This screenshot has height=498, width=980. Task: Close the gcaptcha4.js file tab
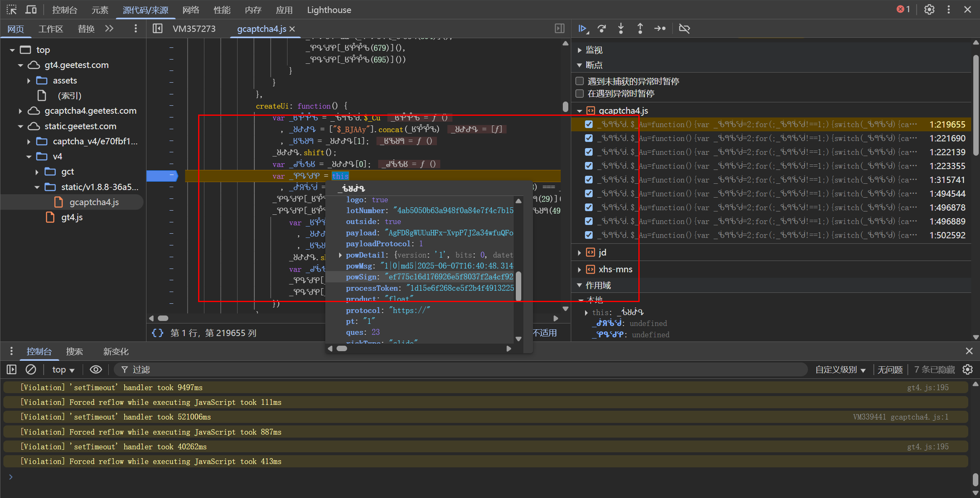tap(292, 29)
